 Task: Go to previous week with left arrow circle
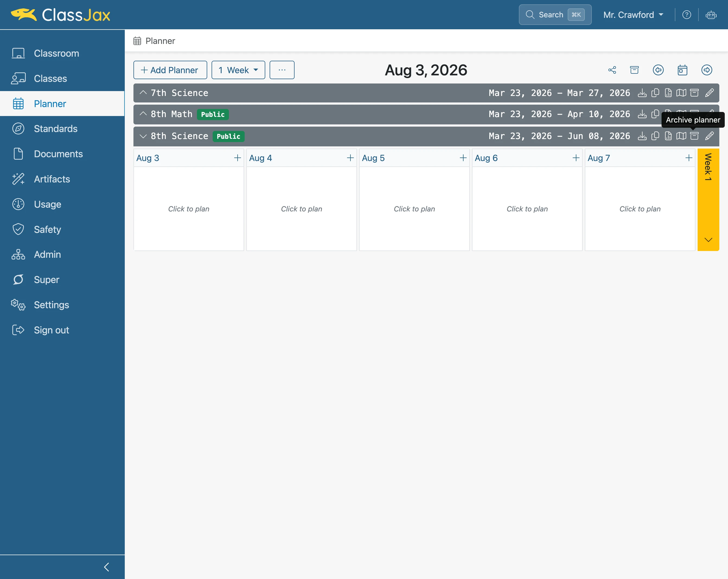pyautogui.click(x=658, y=70)
